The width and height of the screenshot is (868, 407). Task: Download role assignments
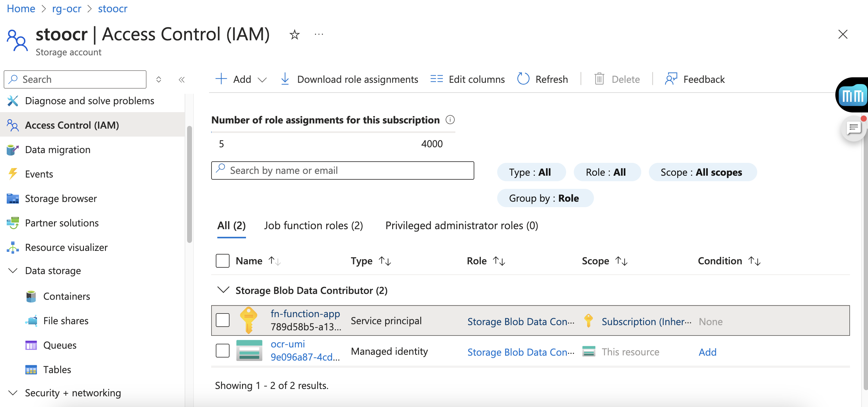[349, 79]
